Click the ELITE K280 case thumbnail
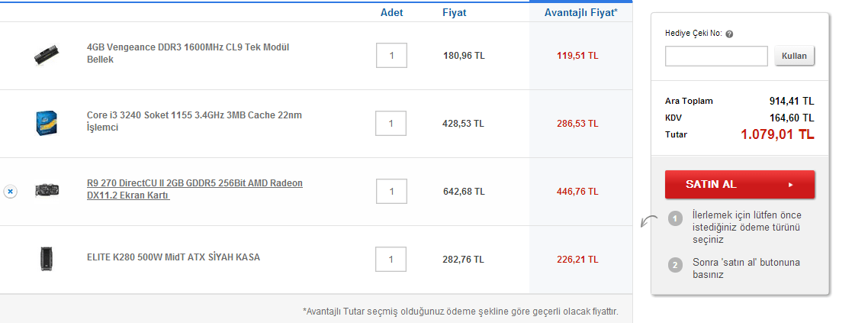This screenshot has height=323, width=868. click(x=47, y=259)
